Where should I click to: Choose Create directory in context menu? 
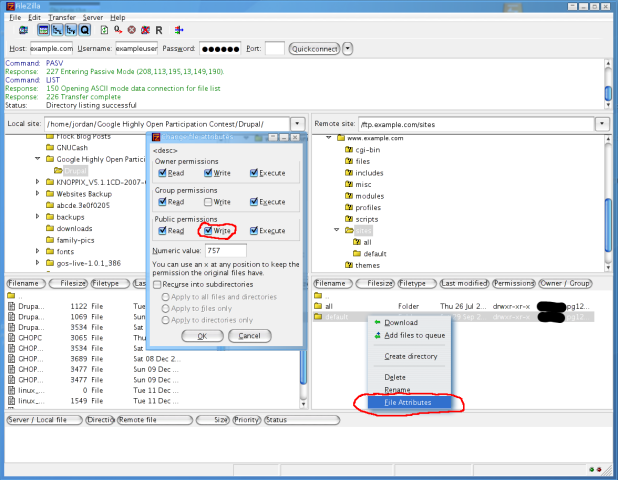[409, 356]
